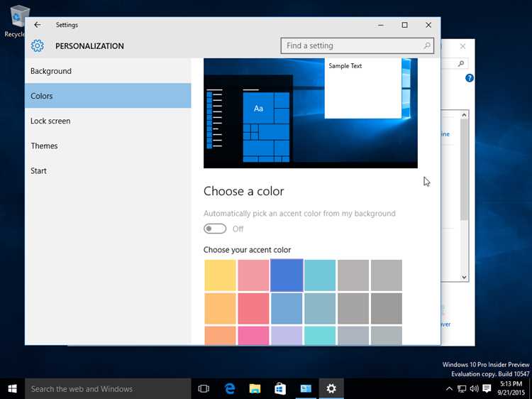The height and width of the screenshot is (399, 532).
Task: Show hidden tray icons chevron
Action: (449, 388)
